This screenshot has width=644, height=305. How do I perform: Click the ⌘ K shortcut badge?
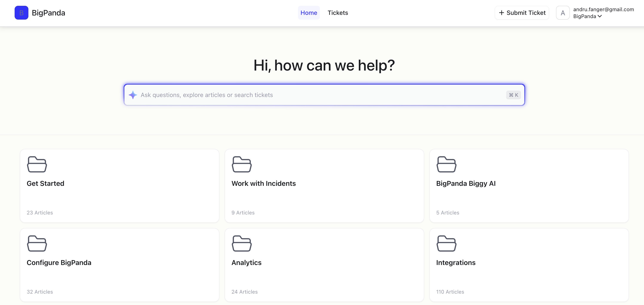pos(513,95)
